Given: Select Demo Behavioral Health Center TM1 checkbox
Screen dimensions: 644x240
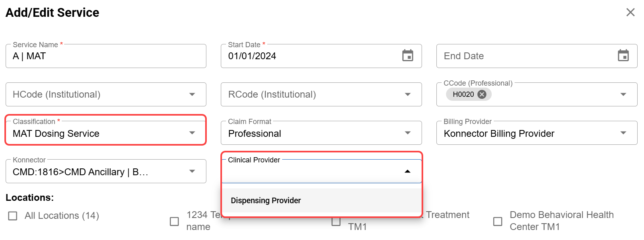Looking at the screenshot, I should 498,221.
